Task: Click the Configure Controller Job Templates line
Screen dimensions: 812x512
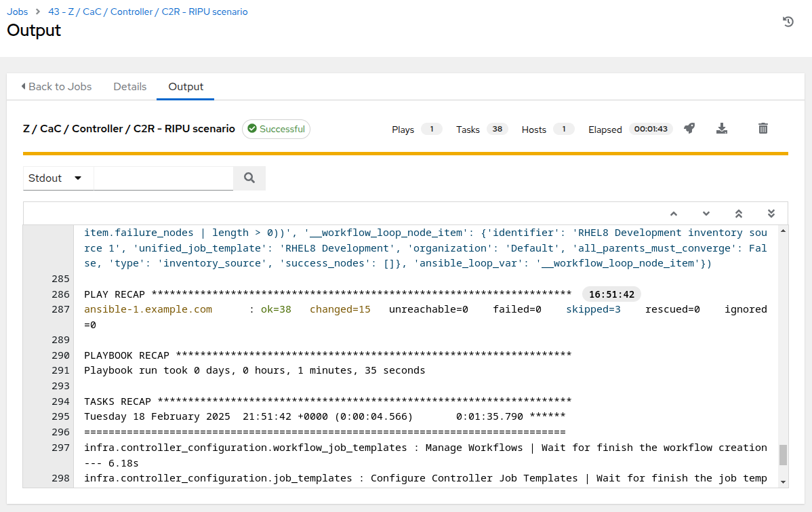Action: click(426, 478)
